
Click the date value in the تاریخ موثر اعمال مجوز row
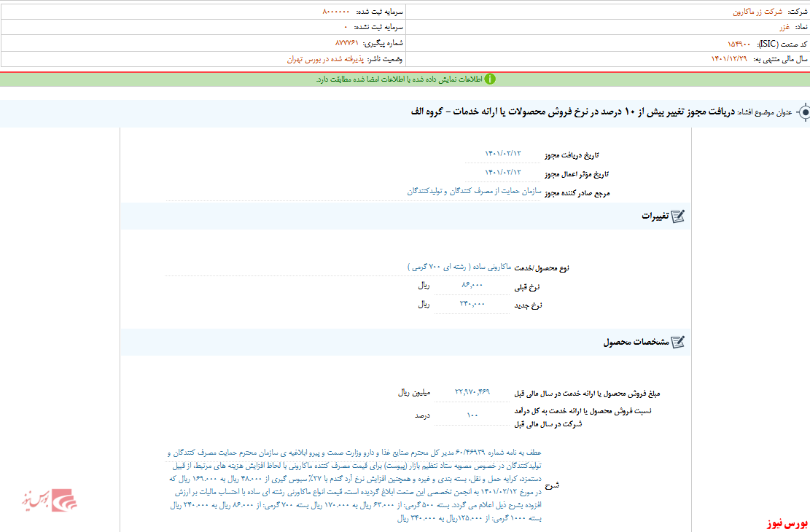pos(503,172)
